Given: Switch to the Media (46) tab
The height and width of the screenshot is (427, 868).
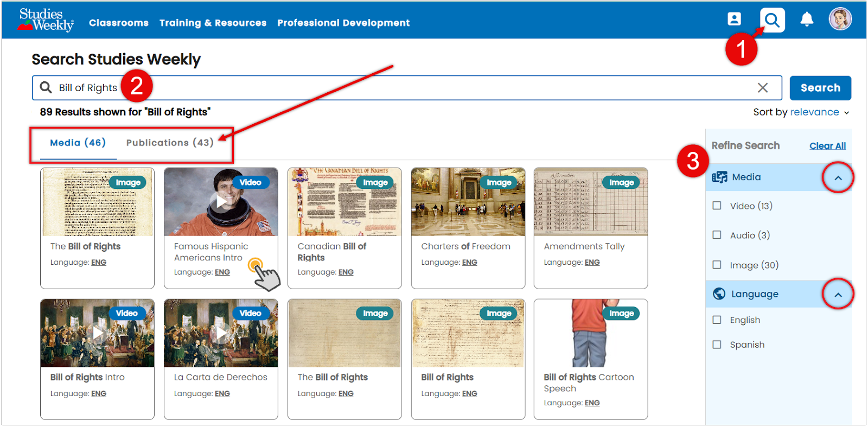Looking at the screenshot, I should pos(78,143).
